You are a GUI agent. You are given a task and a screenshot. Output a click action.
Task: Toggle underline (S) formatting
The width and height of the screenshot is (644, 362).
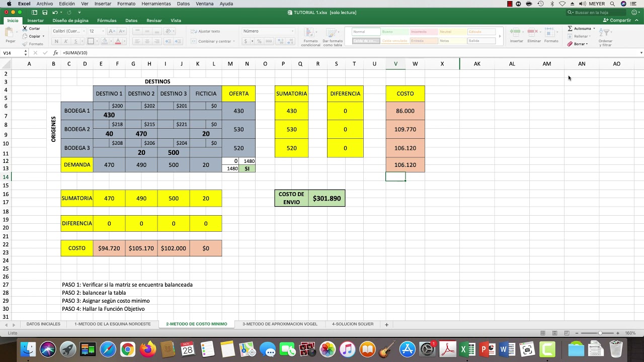tap(75, 41)
